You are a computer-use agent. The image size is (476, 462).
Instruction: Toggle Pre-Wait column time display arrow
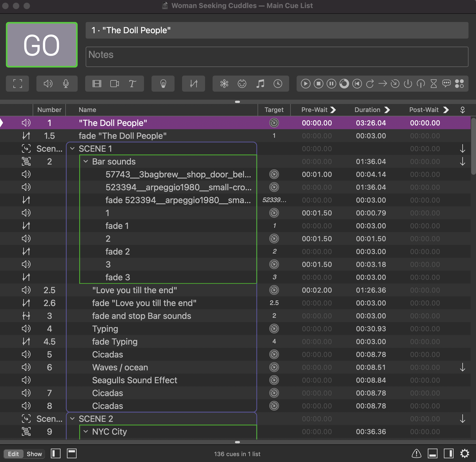click(333, 110)
